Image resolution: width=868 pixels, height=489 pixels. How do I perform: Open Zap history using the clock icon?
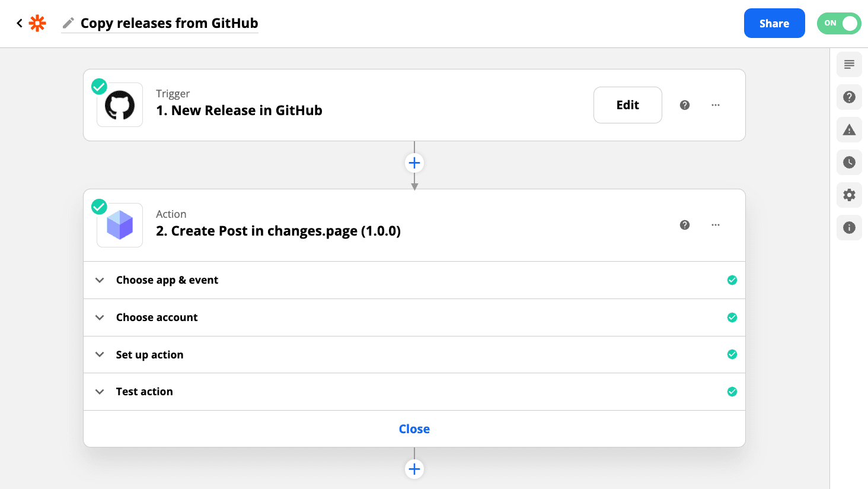848,162
